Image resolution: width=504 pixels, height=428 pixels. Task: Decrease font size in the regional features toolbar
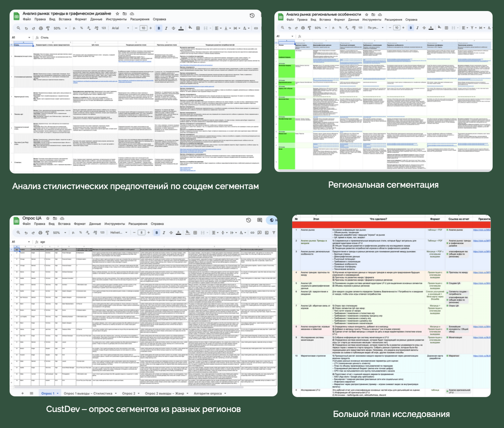point(391,28)
